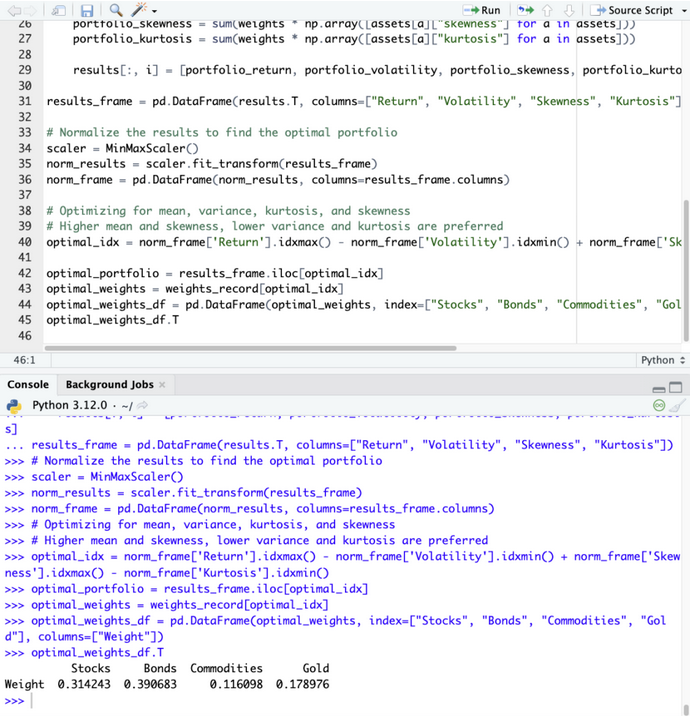The height and width of the screenshot is (716, 690).
Task: Click line number 45 in the gutter
Action: [25, 320]
